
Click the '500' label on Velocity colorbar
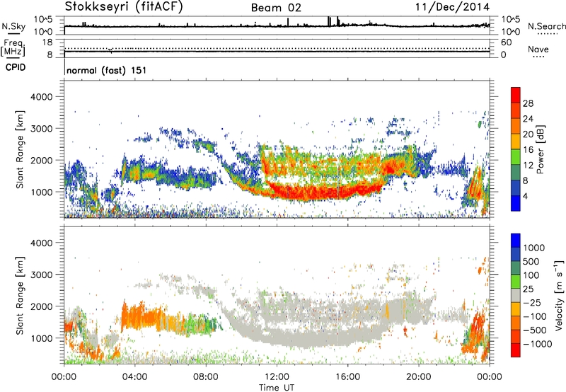click(531, 262)
